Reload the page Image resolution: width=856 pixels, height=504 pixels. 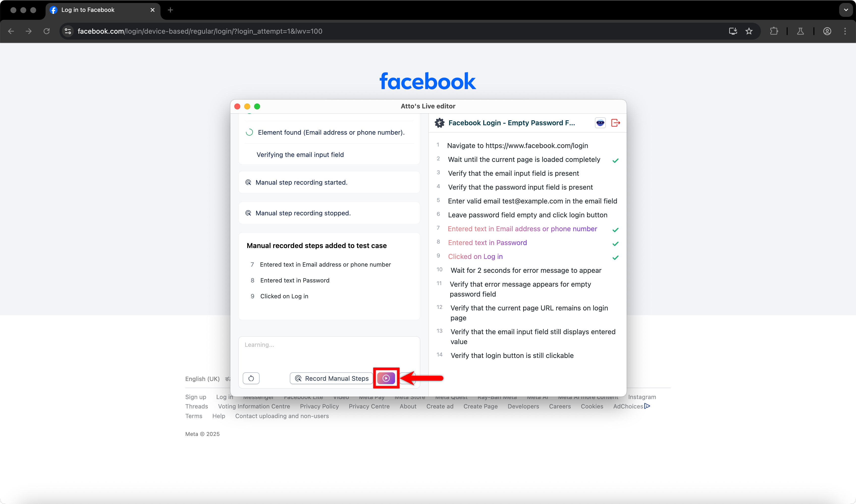coord(47,31)
